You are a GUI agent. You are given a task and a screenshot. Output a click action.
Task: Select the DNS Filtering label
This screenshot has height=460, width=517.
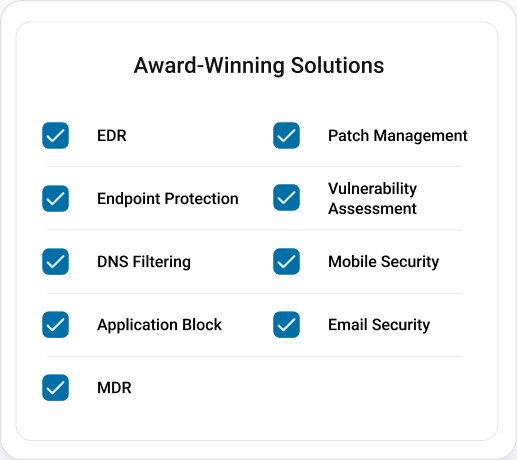(144, 262)
